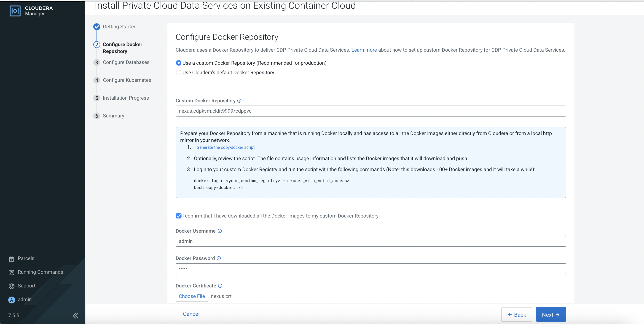The width and height of the screenshot is (644, 324).
Task: Collapse the sidebar with double-chevron arrow
Action: pyautogui.click(x=75, y=316)
